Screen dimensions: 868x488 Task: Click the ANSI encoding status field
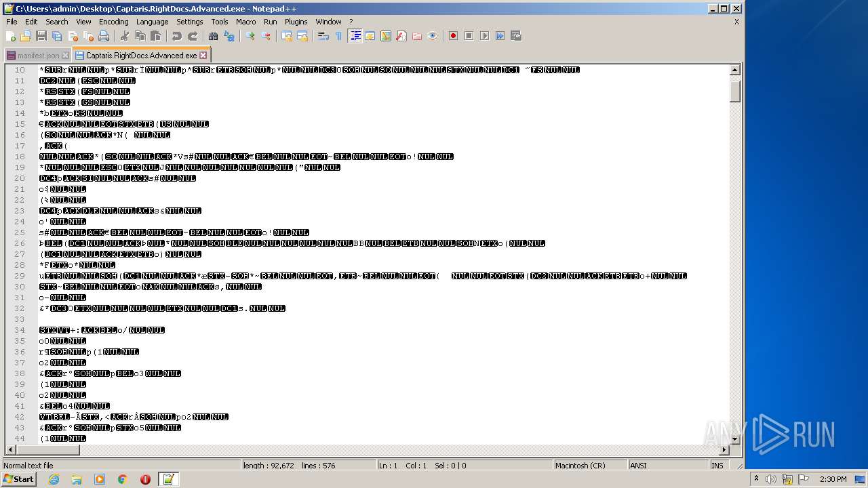coord(667,466)
